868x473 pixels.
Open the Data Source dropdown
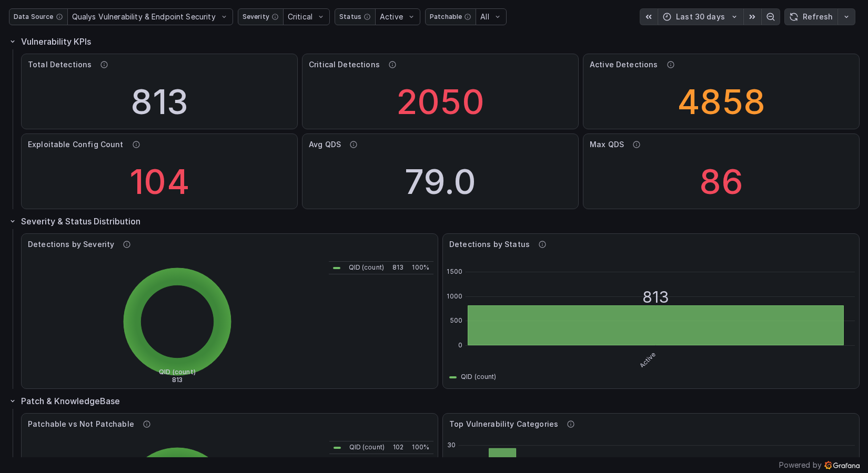pyautogui.click(x=150, y=17)
